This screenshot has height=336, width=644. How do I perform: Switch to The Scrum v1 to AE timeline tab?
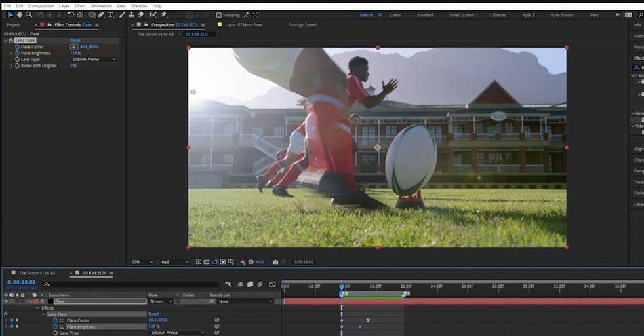point(37,273)
